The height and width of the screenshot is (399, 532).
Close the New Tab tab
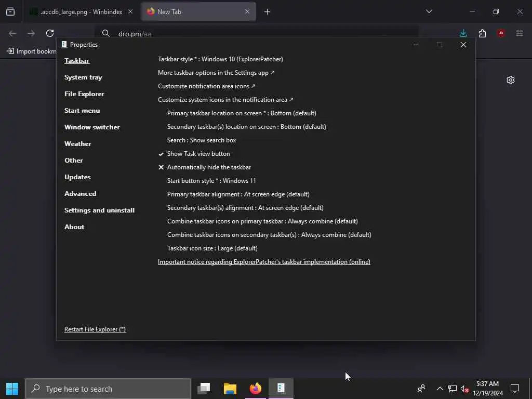point(247,11)
